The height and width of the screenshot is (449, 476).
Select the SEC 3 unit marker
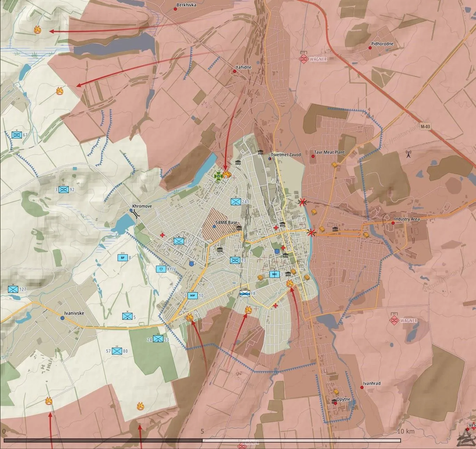274,274
